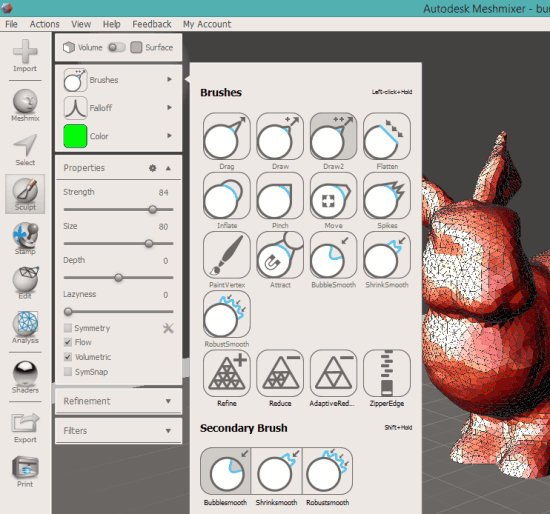Choose Robustsmooth as secondary brush
This screenshot has height=514, width=550.
327,471
